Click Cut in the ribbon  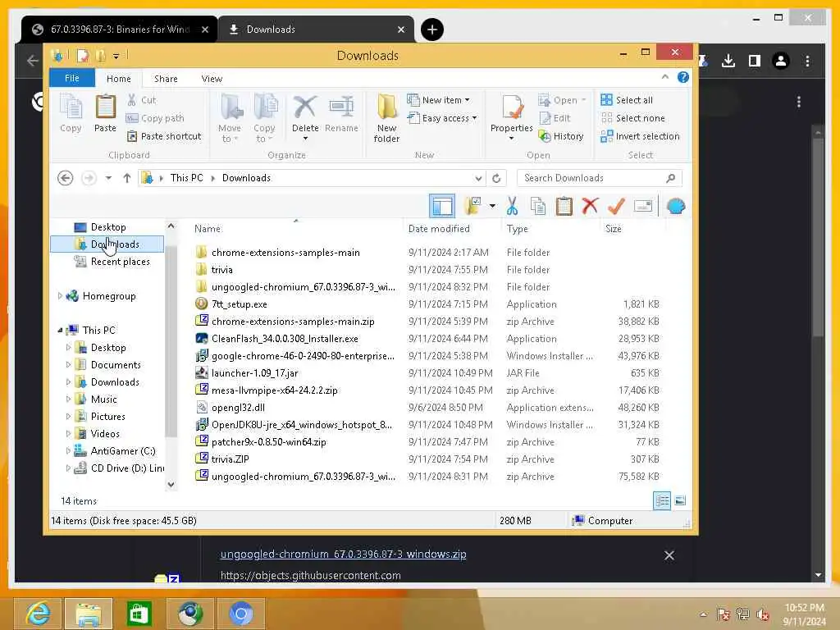142,100
